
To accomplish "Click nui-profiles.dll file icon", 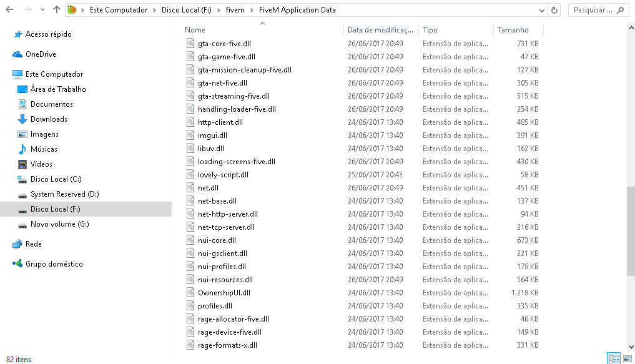I will (x=190, y=267).
